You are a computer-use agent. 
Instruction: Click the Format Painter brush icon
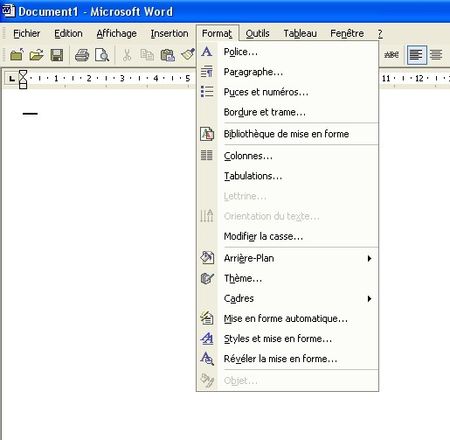[188, 55]
